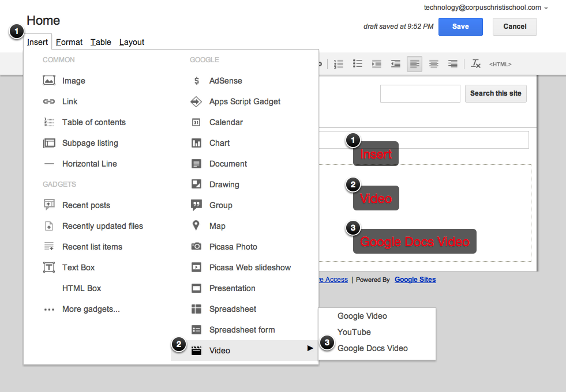Click the blue Save button
Viewport: 566px width, 392px height.
(x=460, y=27)
